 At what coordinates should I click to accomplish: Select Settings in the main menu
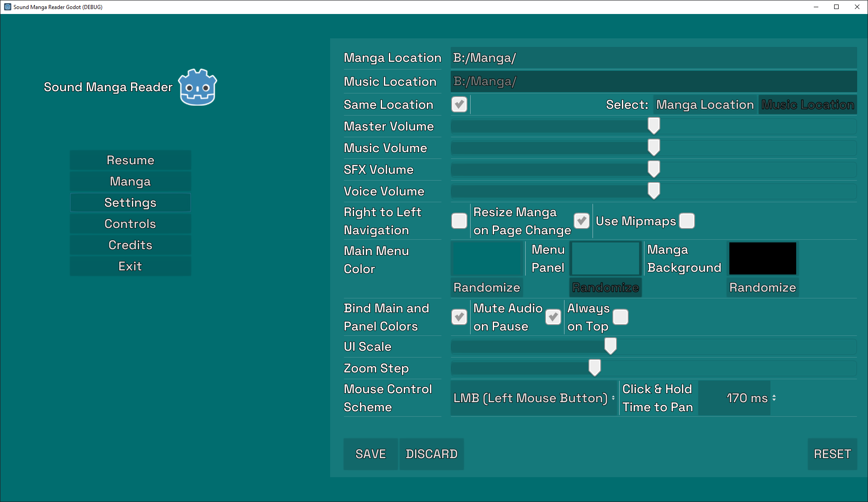click(x=131, y=203)
